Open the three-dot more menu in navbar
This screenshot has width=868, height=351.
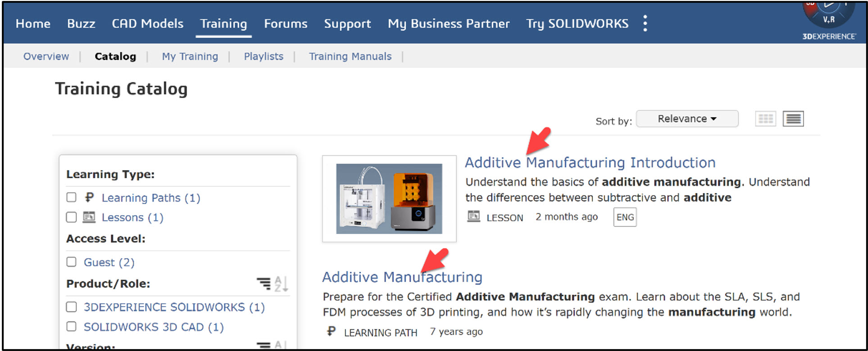point(645,23)
